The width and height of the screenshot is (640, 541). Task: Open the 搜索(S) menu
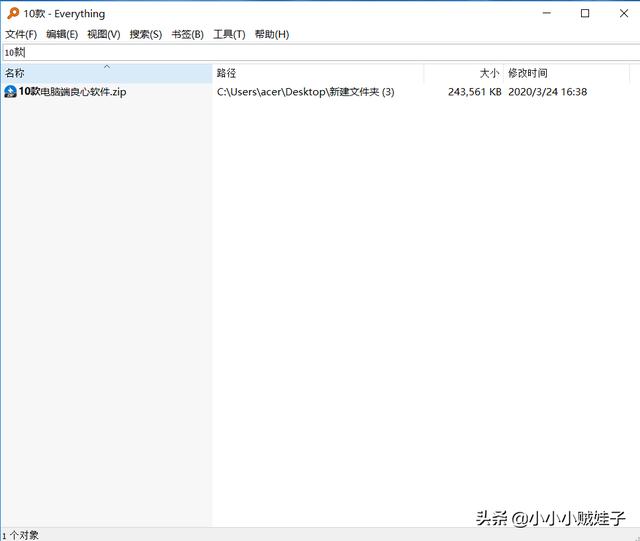(146, 34)
